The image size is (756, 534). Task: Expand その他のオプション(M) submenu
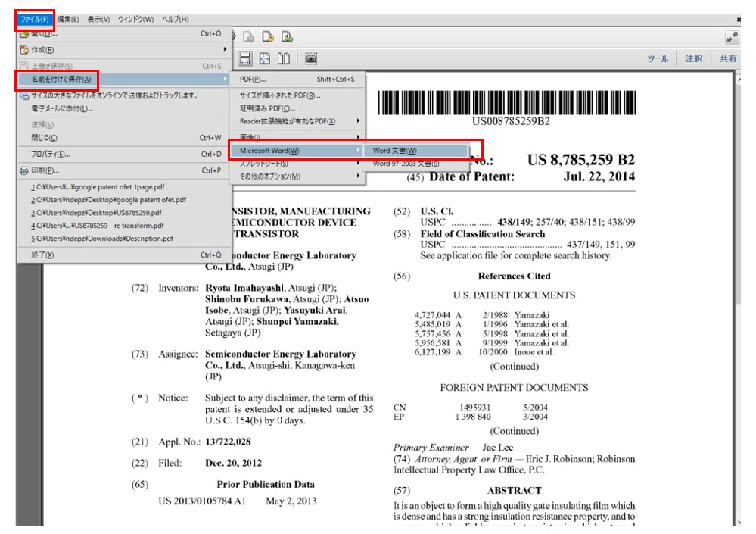(297, 176)
